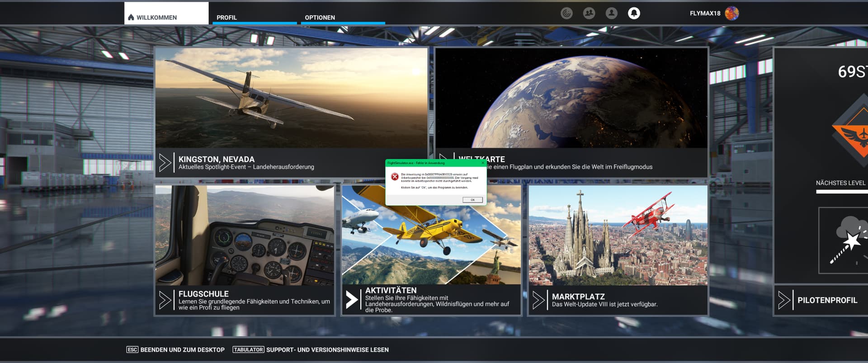Viewport: 868px width, 363px height.
Task: Click the FLYMAX18 profile avatar
Action: 731,13
